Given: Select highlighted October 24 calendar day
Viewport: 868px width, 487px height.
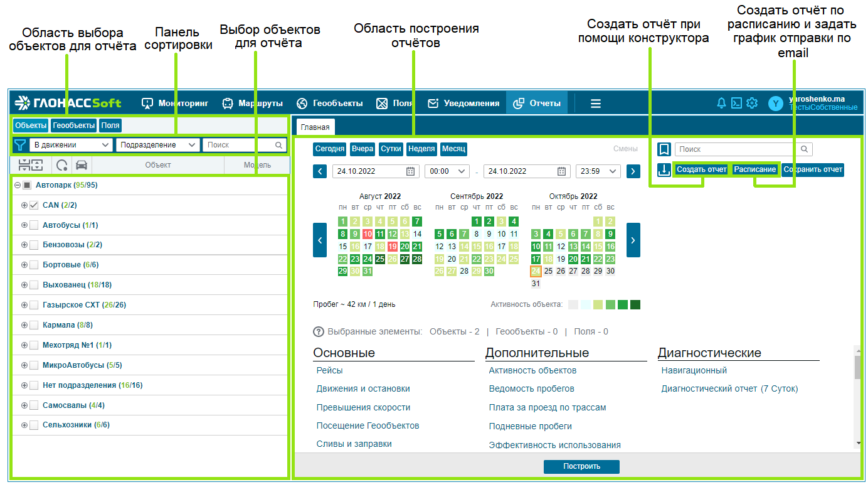Looking at the screenshot, I should (536, 271).
